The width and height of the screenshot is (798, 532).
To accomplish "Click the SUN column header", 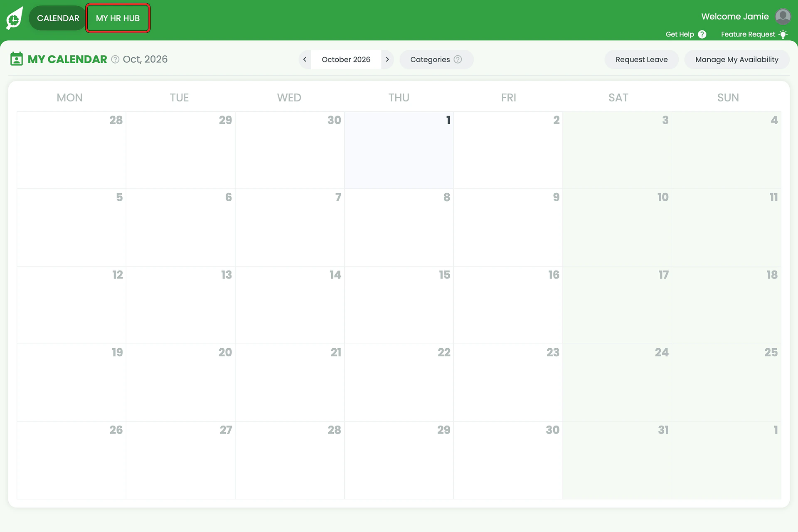I will pyautogui.click(x=728, y=98).
